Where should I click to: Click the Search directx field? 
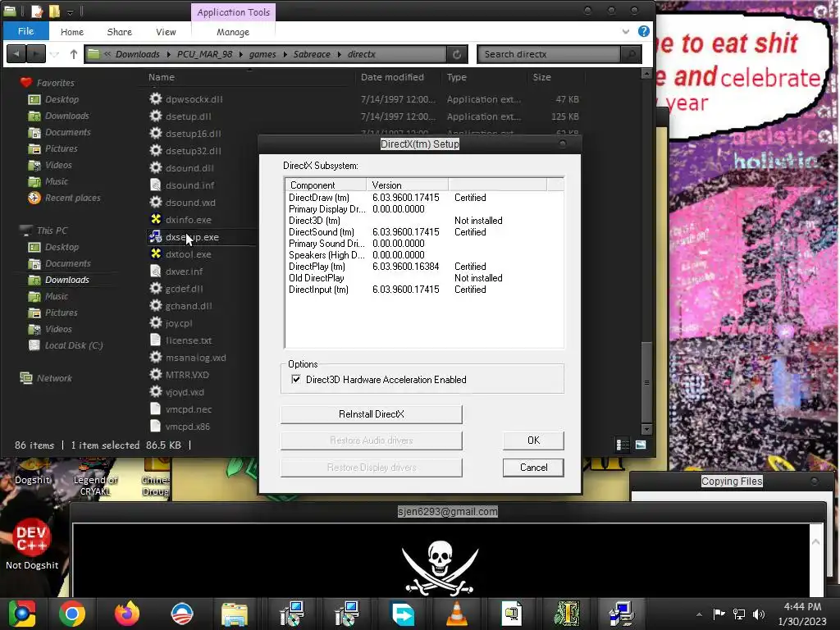coord(549,54)
